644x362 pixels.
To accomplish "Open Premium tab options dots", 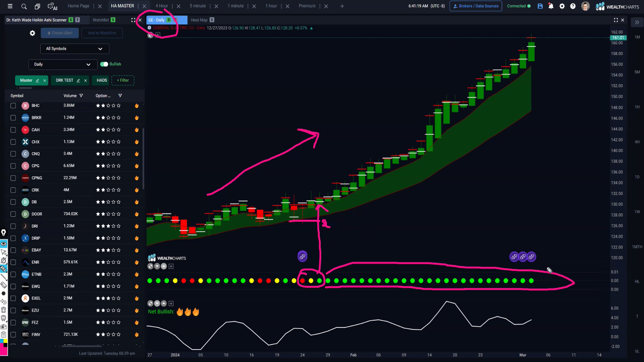I will [320, 6].
